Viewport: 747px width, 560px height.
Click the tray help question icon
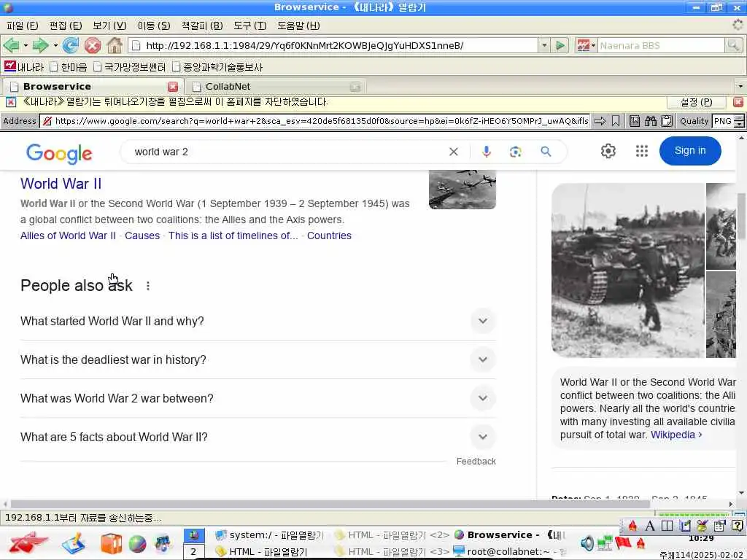[737, 526]
